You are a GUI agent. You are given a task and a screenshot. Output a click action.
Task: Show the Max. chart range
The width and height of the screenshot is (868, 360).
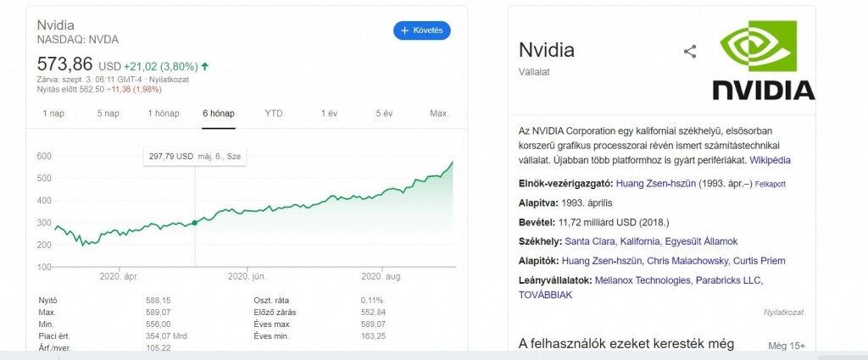pos(439,114)
